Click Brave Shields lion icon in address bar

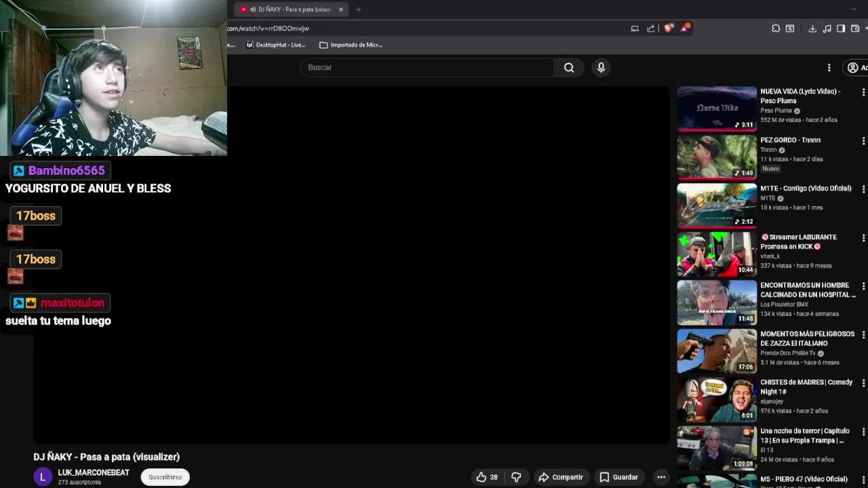point(669,28)
